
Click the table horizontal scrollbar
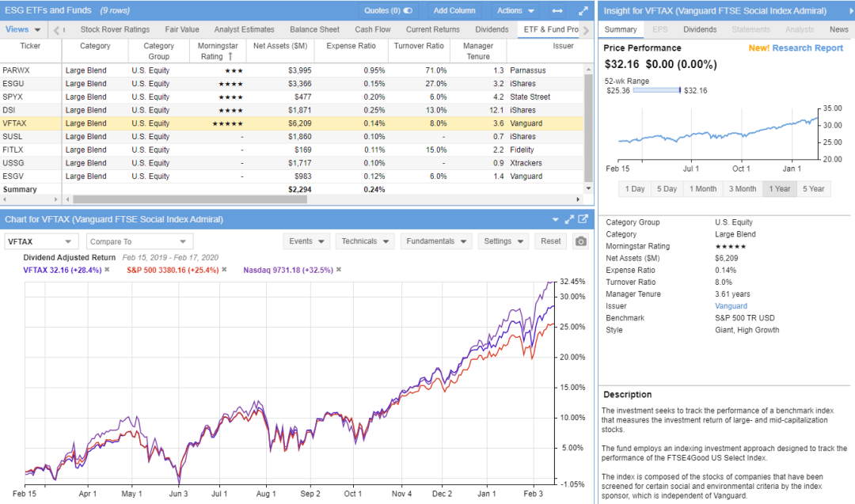coord(190,199)
